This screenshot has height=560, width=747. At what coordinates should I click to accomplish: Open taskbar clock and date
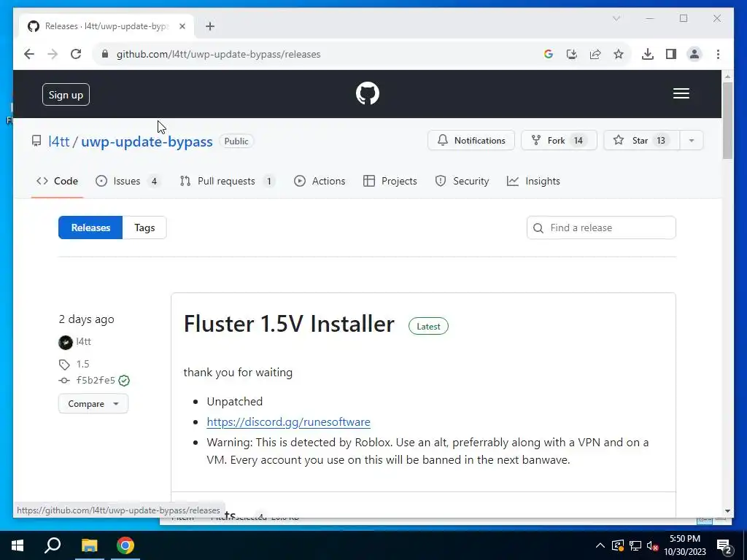(x=685, y=545)
